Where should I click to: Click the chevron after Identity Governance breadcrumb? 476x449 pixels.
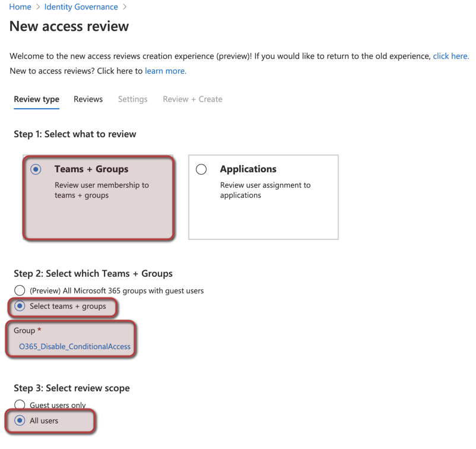coord(124,7)
